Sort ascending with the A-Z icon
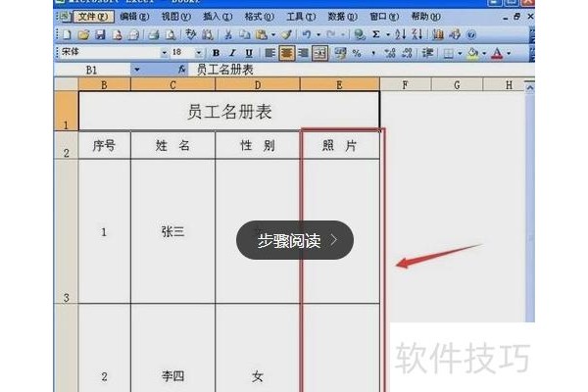Screen dimensions: 588x392 [400, 35]
